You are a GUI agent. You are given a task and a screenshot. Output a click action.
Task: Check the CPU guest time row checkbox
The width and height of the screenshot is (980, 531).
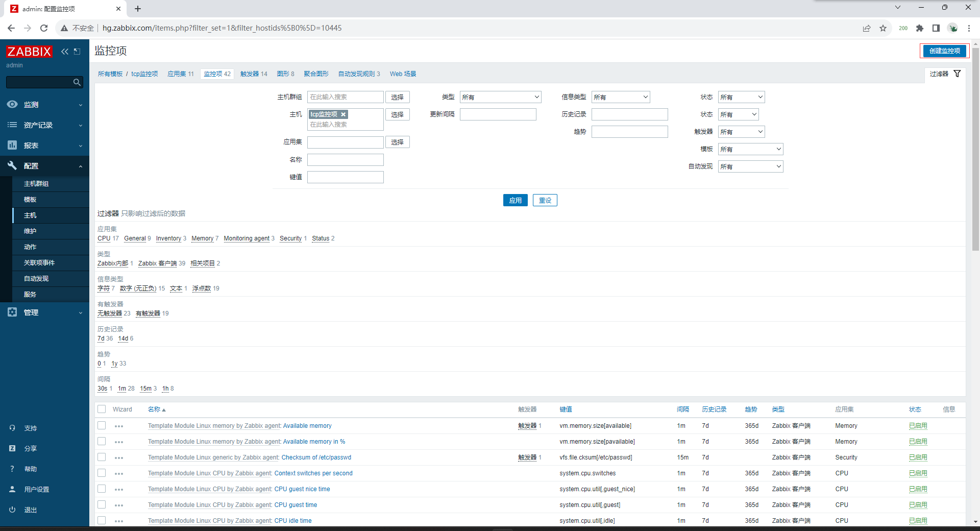coord(102,504)
